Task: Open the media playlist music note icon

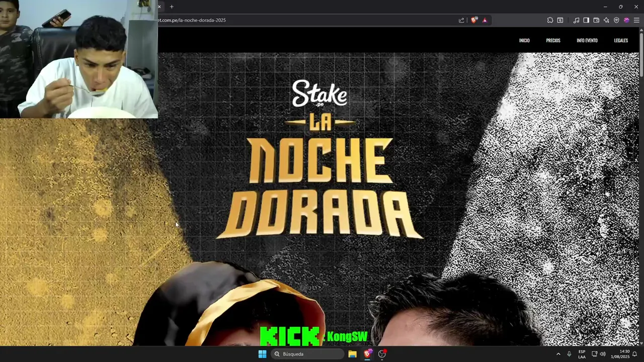Action: (576, 20)
